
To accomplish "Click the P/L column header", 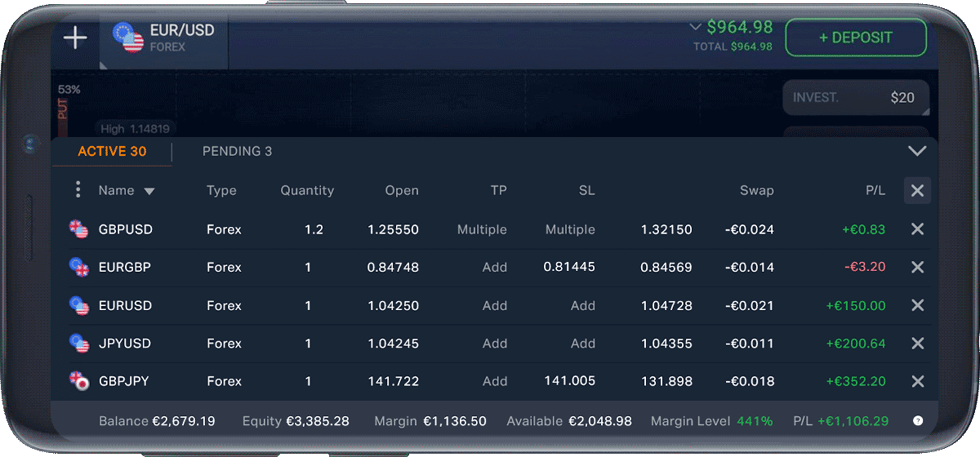I will point(875,190).
